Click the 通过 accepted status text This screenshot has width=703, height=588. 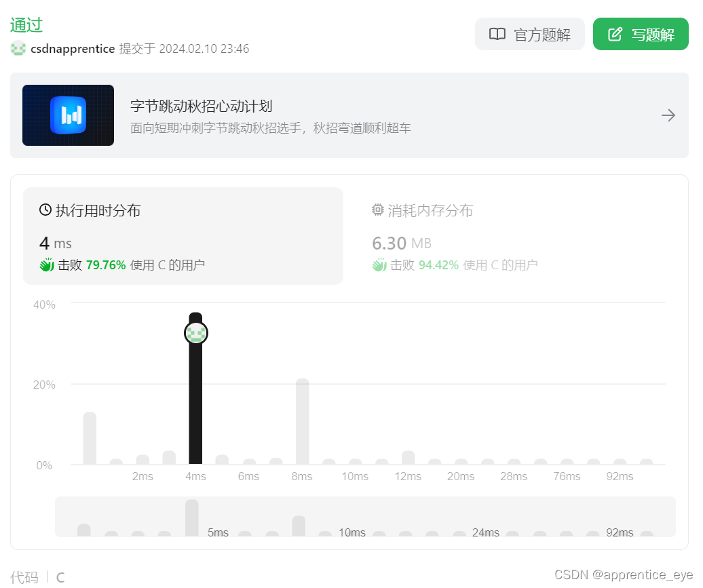26,25
